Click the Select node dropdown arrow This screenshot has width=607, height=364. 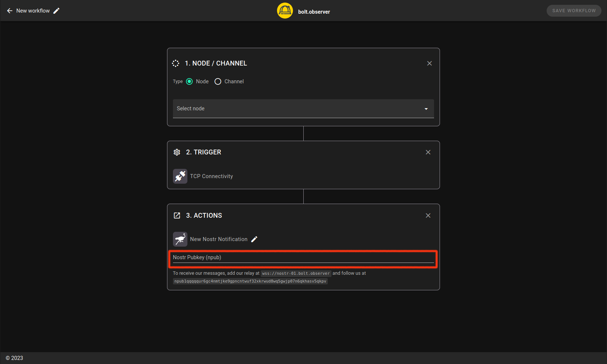(426, 109)
